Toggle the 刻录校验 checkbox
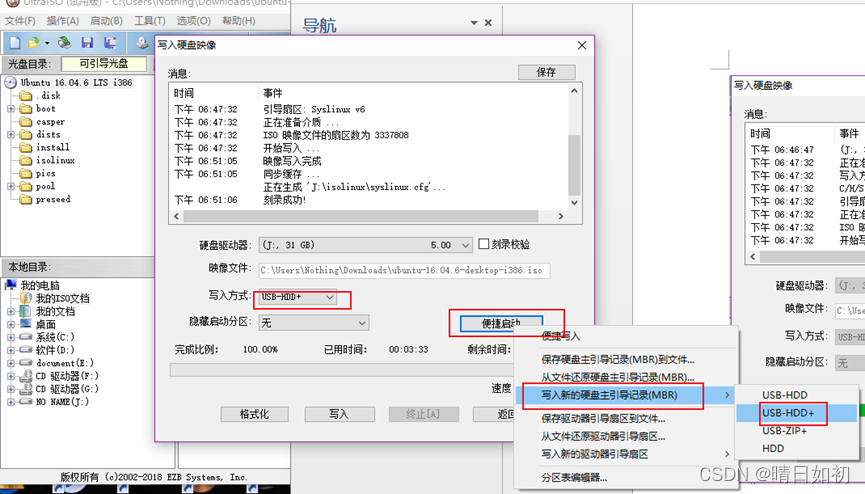The width and height of the screenshot is (865, 494). pos(483,244)
